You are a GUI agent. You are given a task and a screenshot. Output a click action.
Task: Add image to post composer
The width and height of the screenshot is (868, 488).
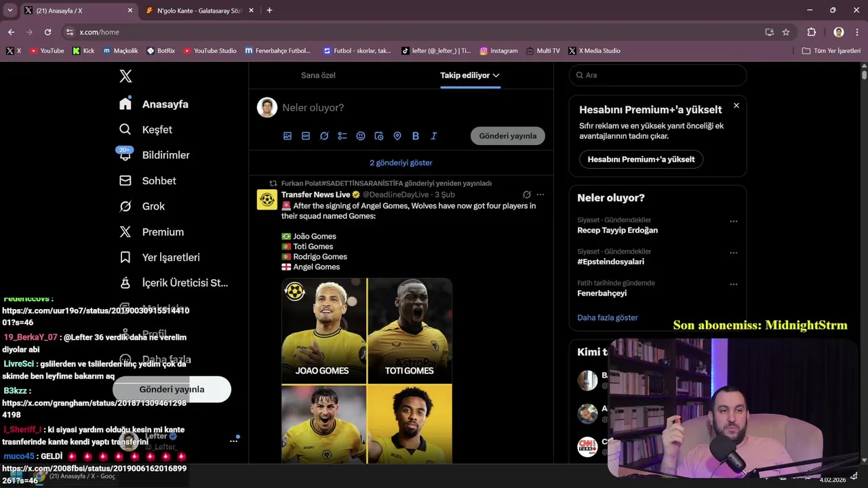tap(288, 136)
